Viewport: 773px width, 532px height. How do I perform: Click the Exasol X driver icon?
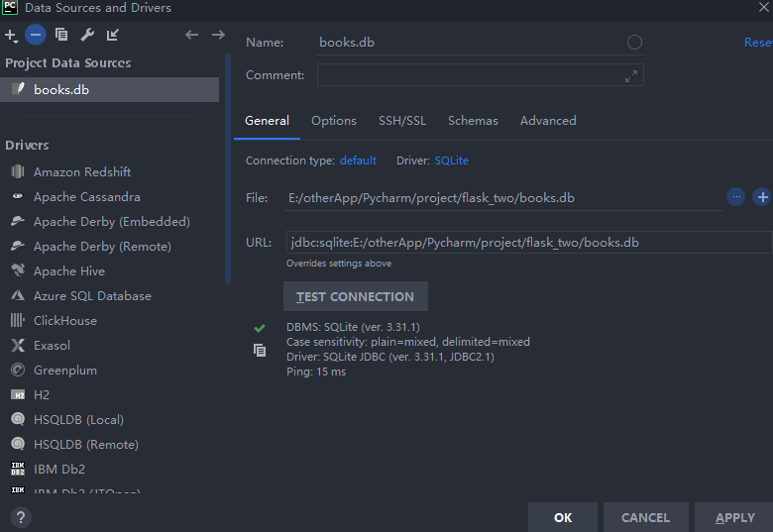click(x=18, y=345)
